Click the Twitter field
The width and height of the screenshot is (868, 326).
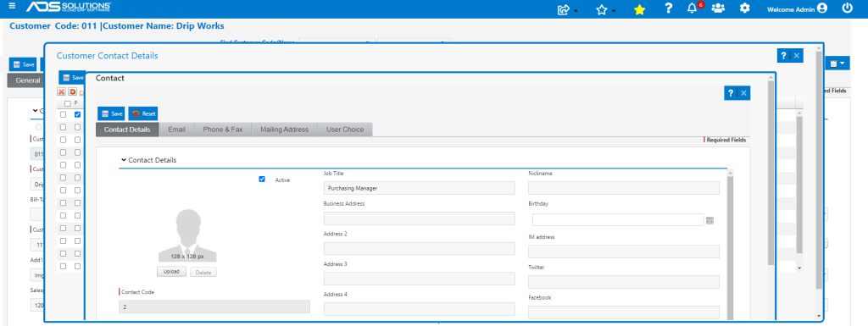(x=624, y=282)
